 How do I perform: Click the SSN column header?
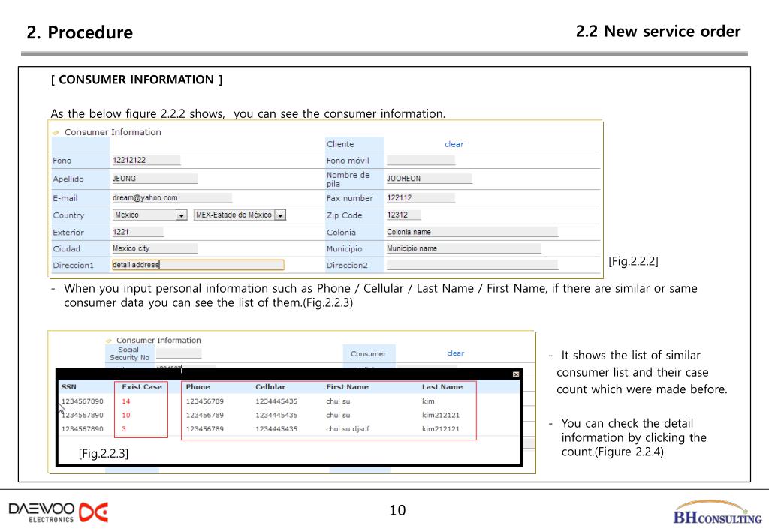point(68,387)
